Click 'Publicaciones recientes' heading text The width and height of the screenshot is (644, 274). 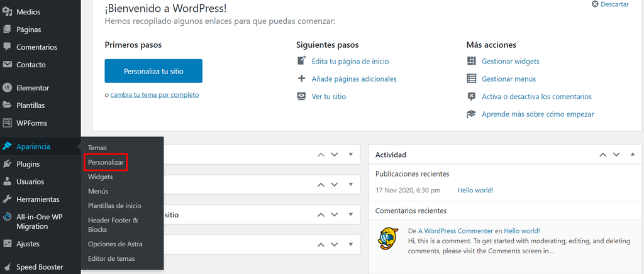tap(413, 174)
